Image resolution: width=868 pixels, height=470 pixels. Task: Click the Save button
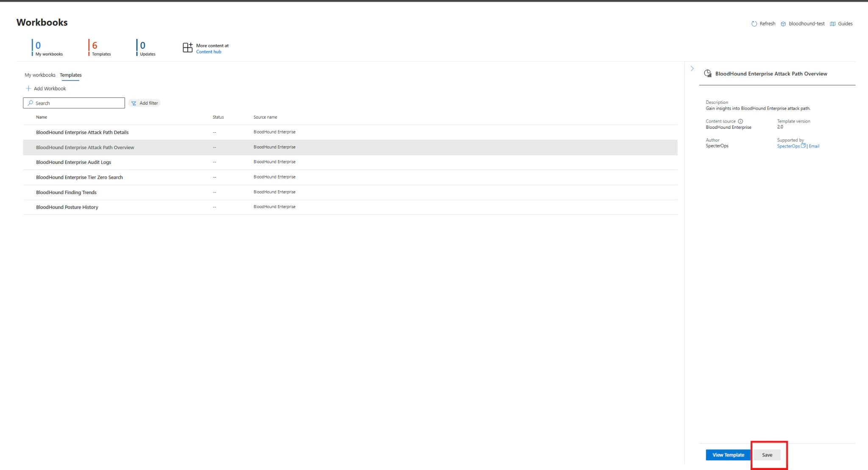[767, 455]
